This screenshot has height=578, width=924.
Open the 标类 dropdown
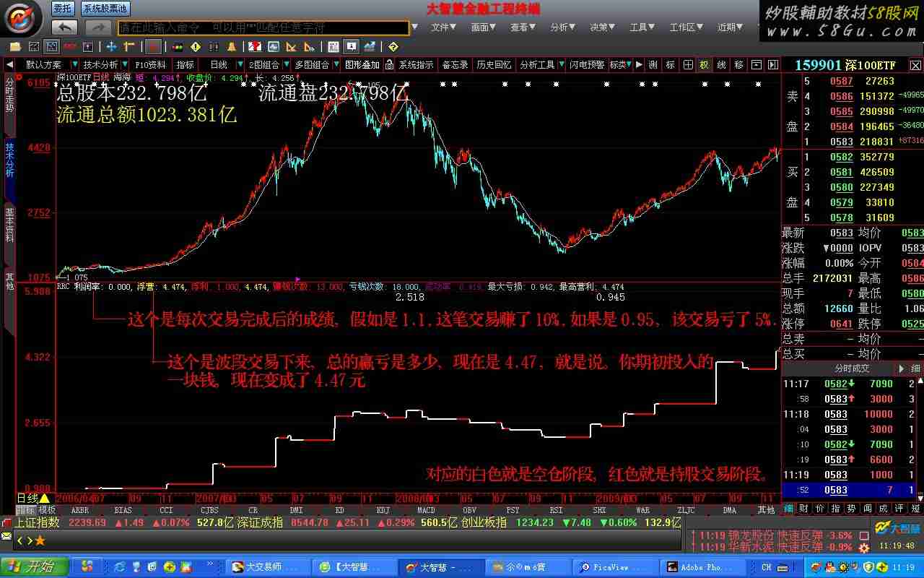(629, 64)
